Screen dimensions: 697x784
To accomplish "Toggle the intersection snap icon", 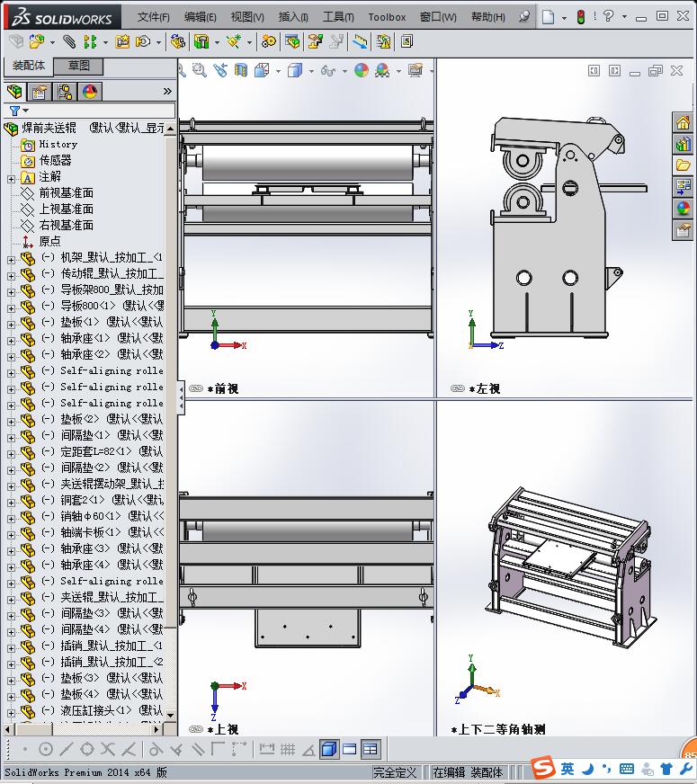I will (x=108, y=749).
